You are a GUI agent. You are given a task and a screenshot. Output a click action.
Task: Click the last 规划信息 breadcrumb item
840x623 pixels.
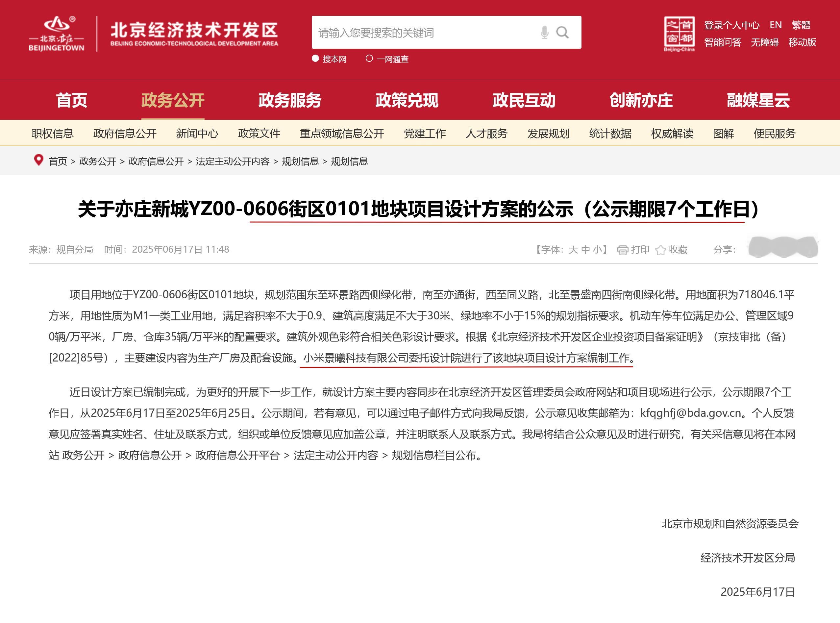point(350,162)
